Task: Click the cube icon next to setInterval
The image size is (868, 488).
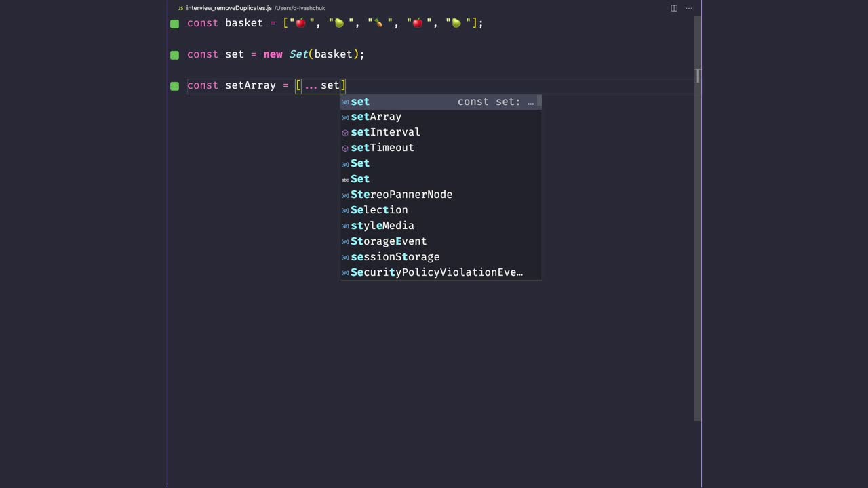Action: [x=345, y=133]
